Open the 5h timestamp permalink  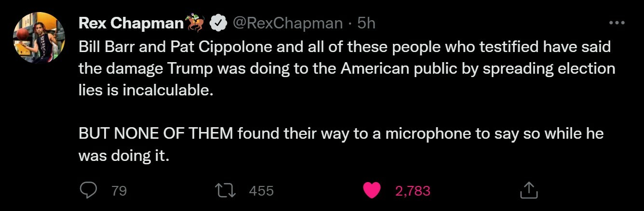tap(366, 23)
